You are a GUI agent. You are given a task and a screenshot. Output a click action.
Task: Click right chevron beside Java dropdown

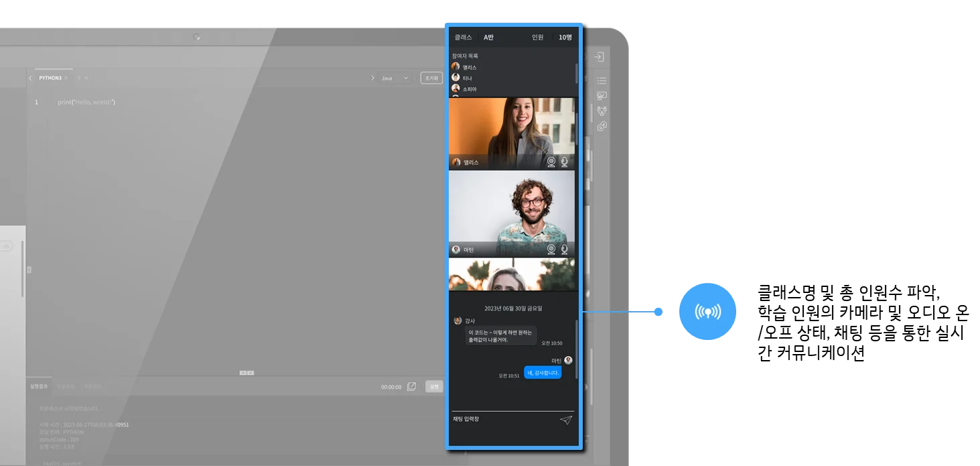point(373,78)
